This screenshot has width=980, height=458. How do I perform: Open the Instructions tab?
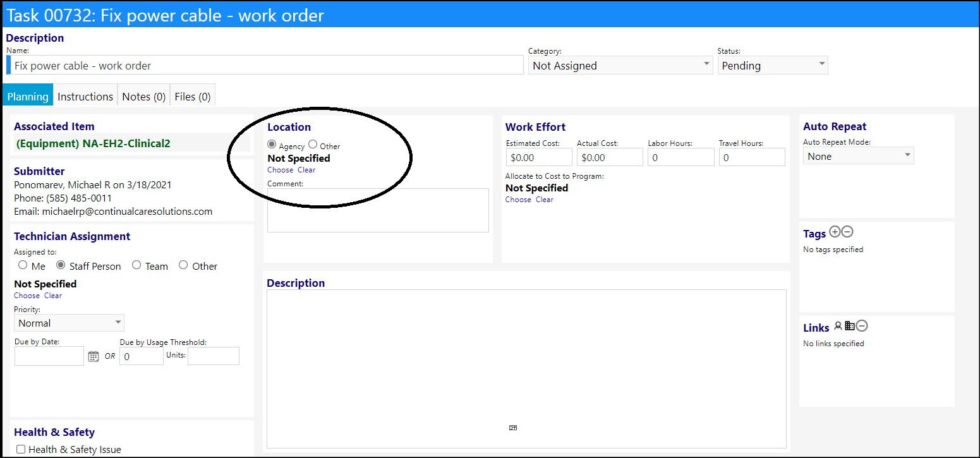pyautogui.click(x=85, y=96)
